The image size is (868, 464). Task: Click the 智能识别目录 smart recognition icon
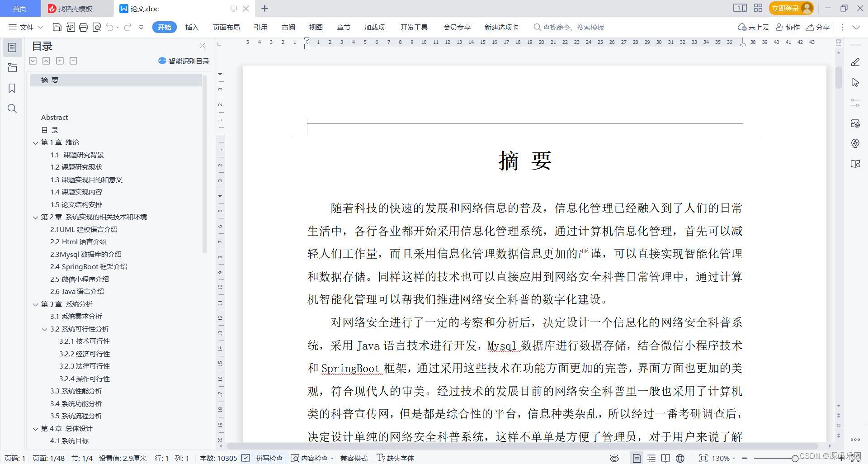pyautogui.click(x=161, y=61)
